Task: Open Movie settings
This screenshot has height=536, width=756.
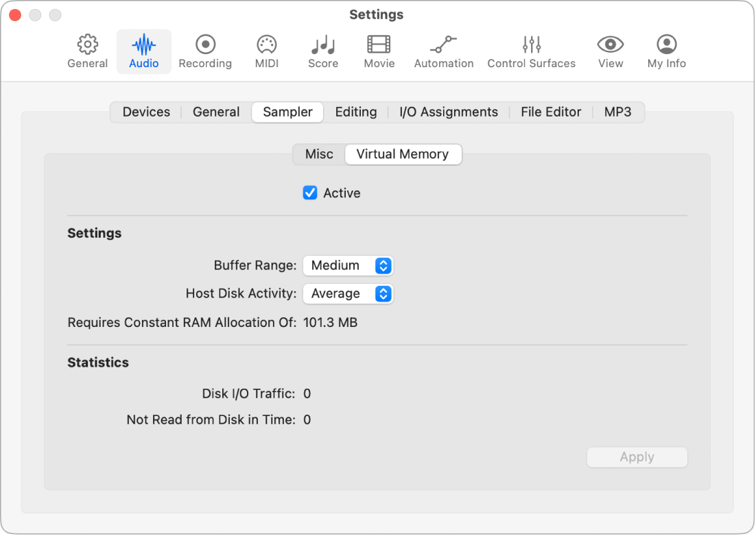Action: tap(379, 51)
